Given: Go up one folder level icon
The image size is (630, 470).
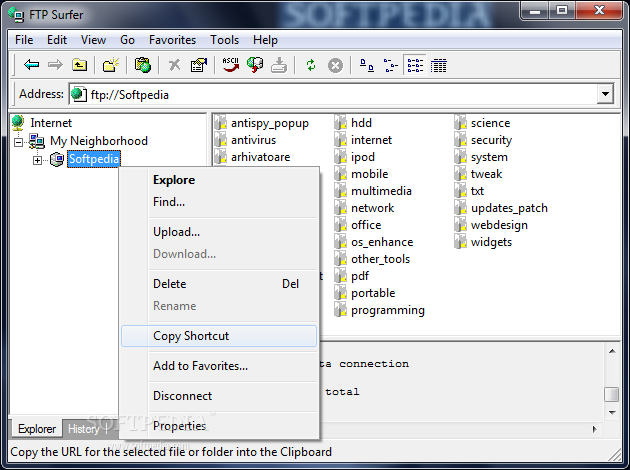Looking at the screenshot, I should pos(80,65).
